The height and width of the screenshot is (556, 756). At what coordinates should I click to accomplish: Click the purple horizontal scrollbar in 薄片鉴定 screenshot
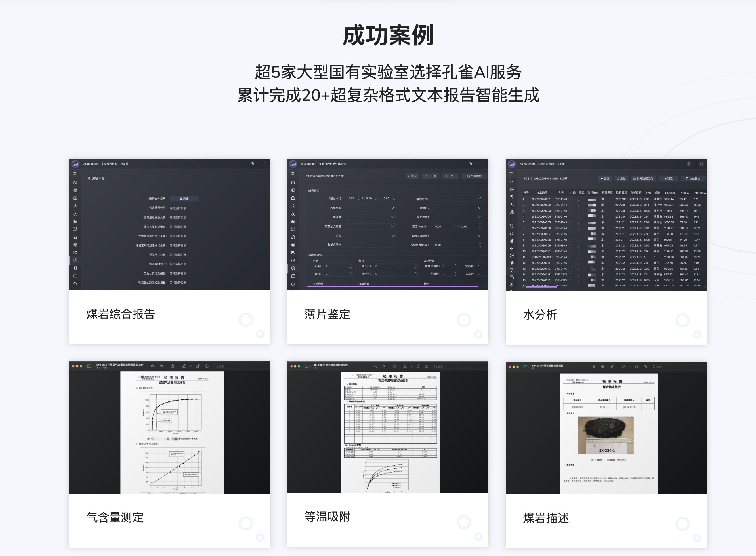click(393, 287)
